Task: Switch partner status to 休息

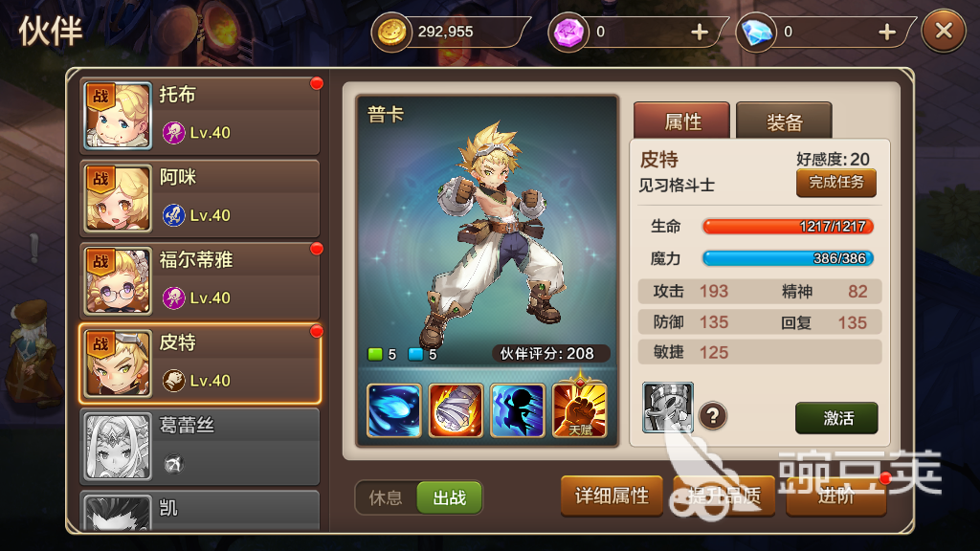Action: (x=386, y=497)
